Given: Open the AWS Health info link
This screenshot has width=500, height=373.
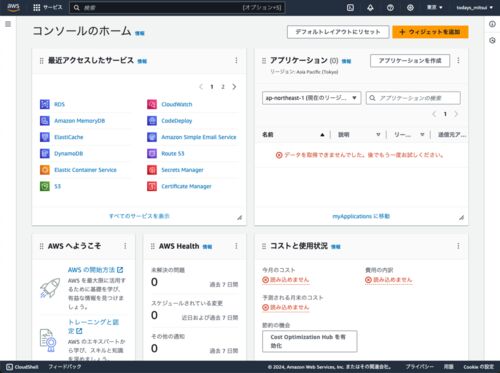Looking at the screenshot, I should (x=207, y=247).
